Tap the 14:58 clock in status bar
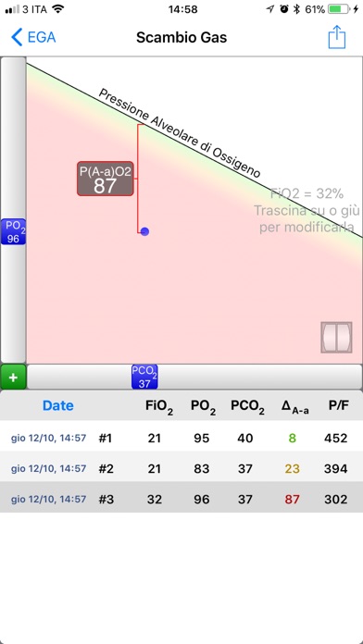This screenshot has height=644, width=363. click(182, 9)
